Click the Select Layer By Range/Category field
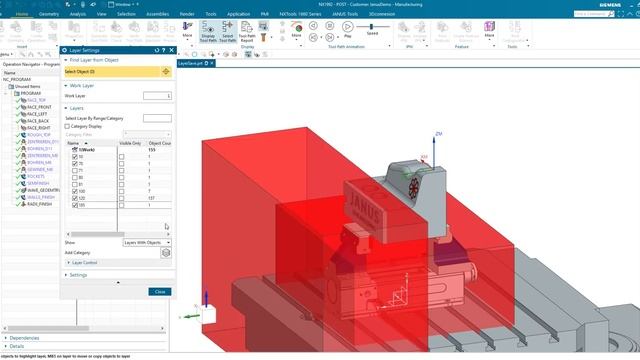The height and width of the screenshot is (360, 640). click(x=157, y=118)
